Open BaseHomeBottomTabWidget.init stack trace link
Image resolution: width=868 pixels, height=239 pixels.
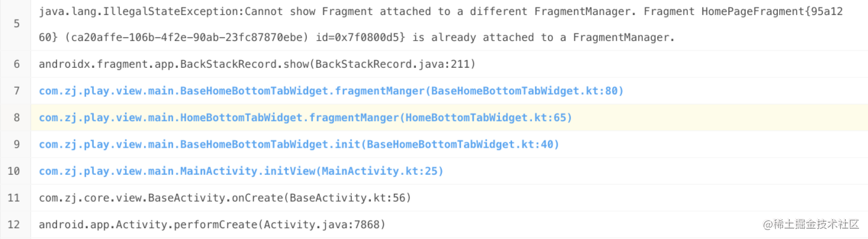coord(299,145)
